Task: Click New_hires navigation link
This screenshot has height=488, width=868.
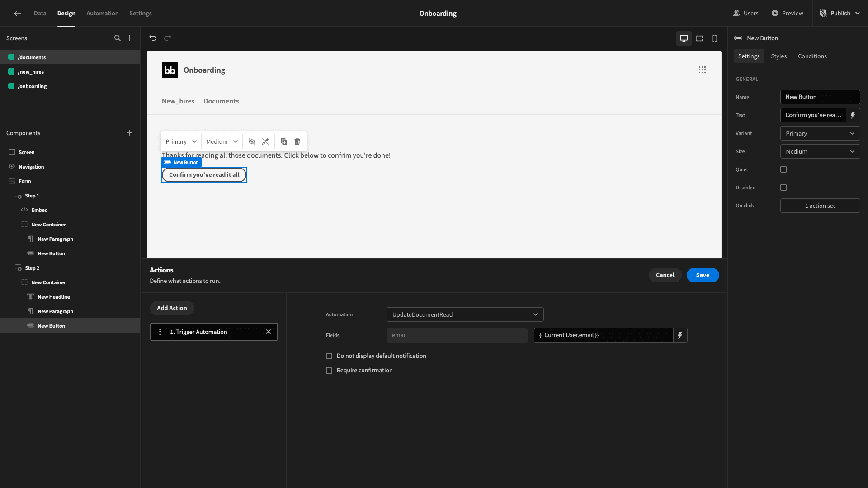Action: [x=178, y=101]
